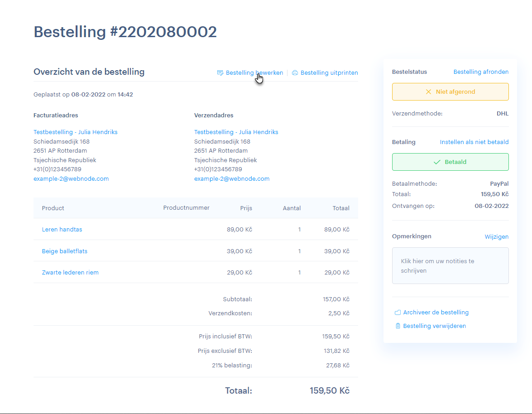Click Wijzigen next to Opmerkingen
This screenshot has width=532, height=414.
tap(496, 237)
